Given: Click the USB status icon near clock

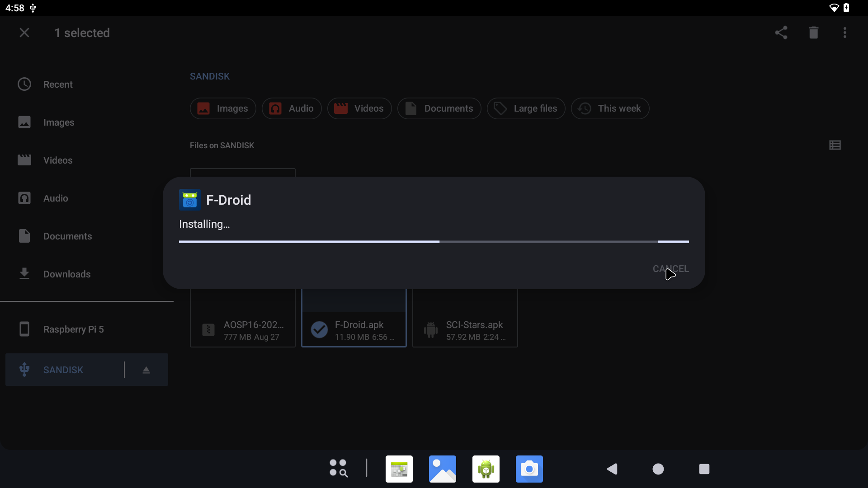Looking at the screenshot, I should (33, 8).
